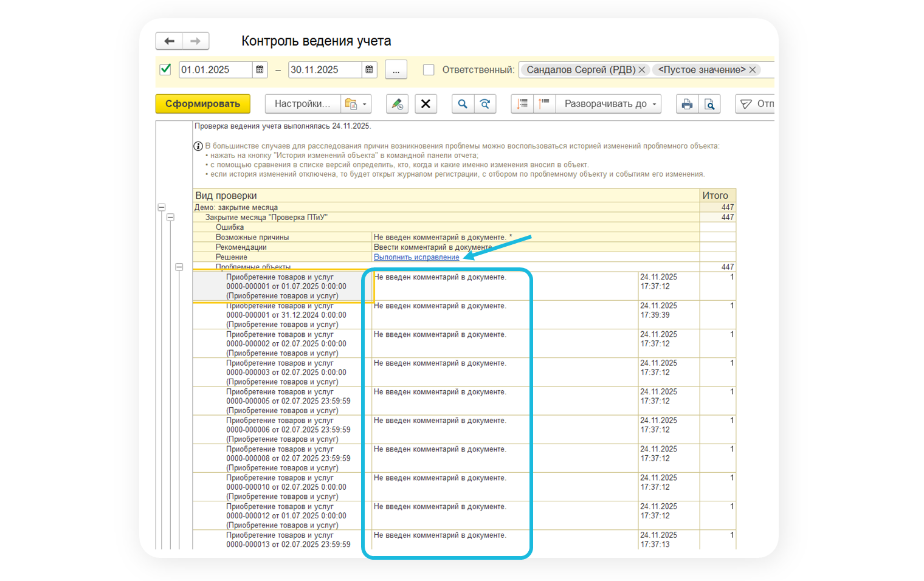924x581 pixels.
Task: Open calendar picker for end date 30.11.2025
Action: [x=369, y=70]
